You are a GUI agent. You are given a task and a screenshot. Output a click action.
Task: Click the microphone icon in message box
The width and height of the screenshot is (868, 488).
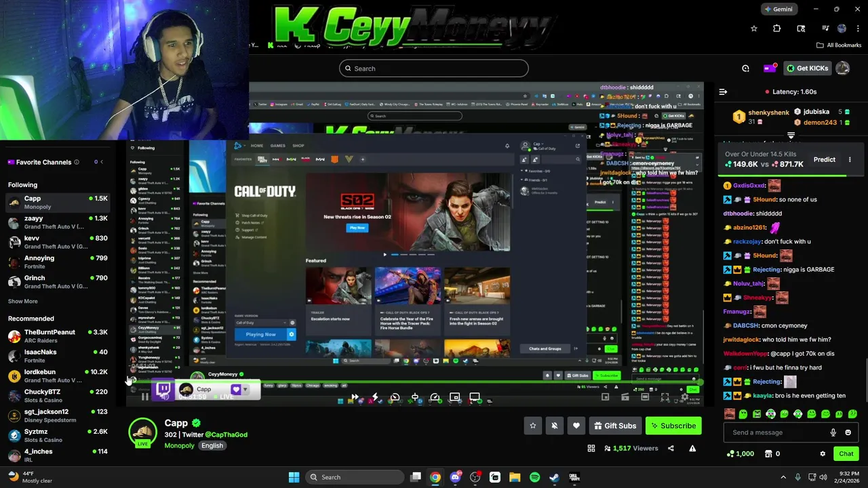(833, 432)
